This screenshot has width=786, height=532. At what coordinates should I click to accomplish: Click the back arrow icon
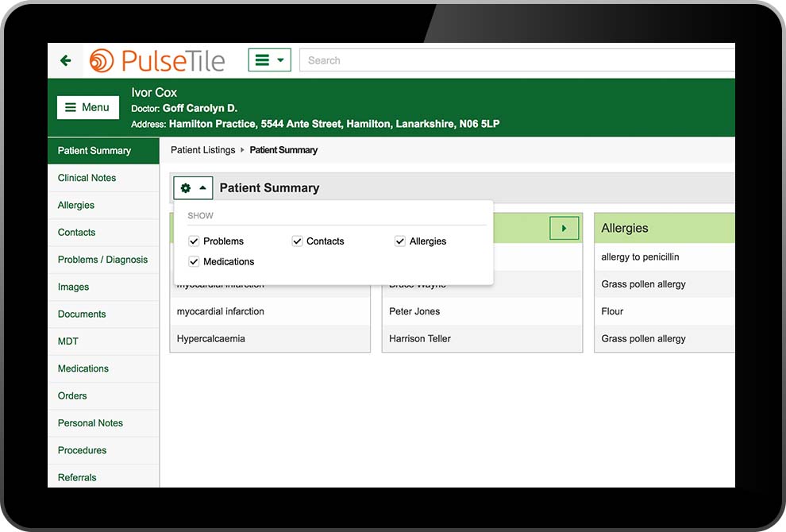pos(66,60)
